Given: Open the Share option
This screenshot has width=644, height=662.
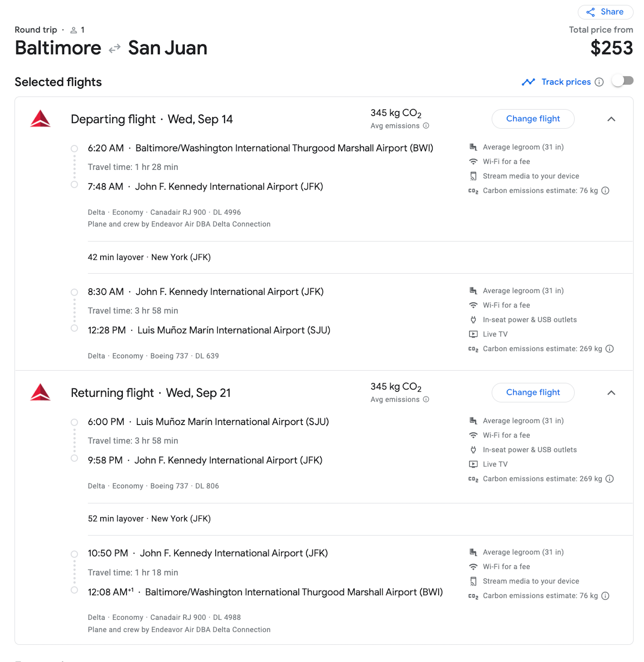Looking at the screenshot, I should click(605, 12).
